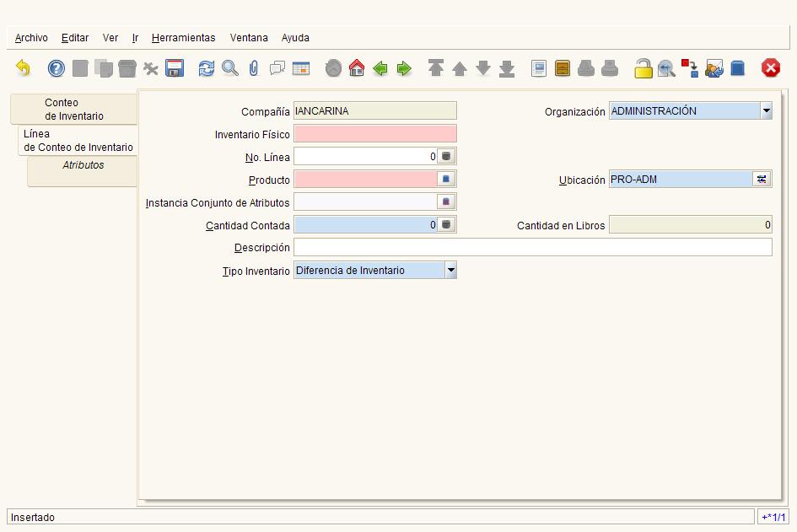Open archived documents cabinet icon
The width and height of the screenshot is (797, 532).
[563, 68]
